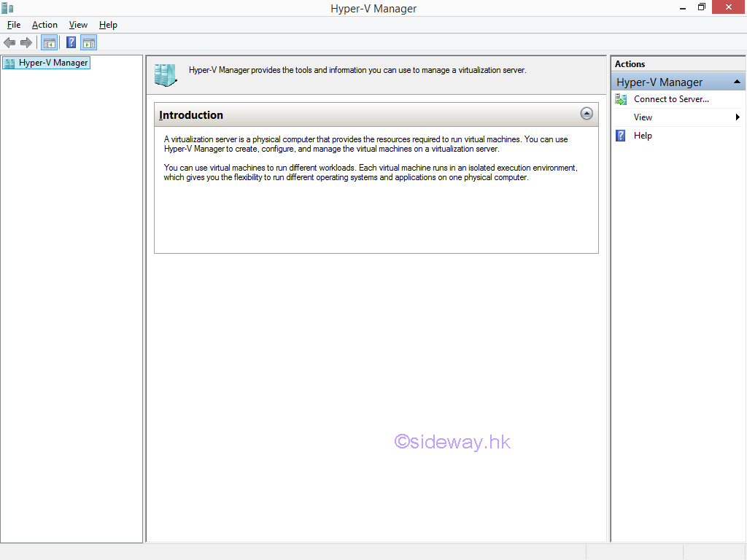The width and height of the screenshot is (747, 560).
Task: Click the Help question mark icon in the Actions pane
Action: [x=621, y=136]
